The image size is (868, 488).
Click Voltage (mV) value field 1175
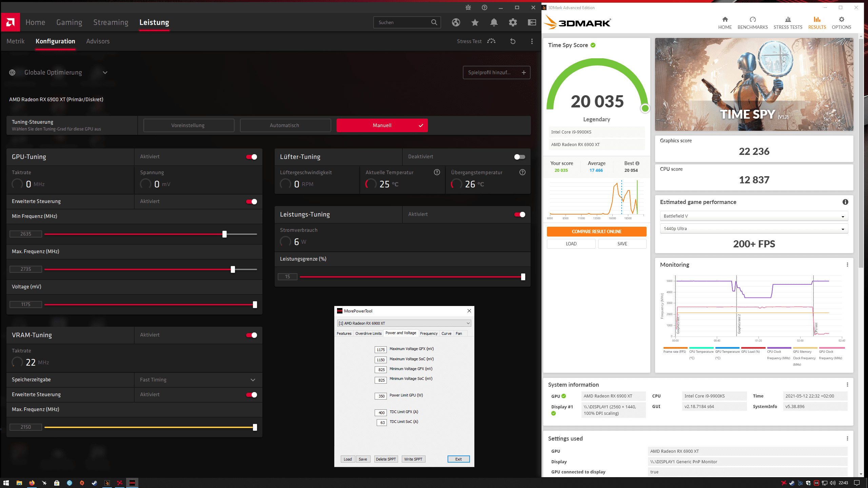(x=26, y=304)
